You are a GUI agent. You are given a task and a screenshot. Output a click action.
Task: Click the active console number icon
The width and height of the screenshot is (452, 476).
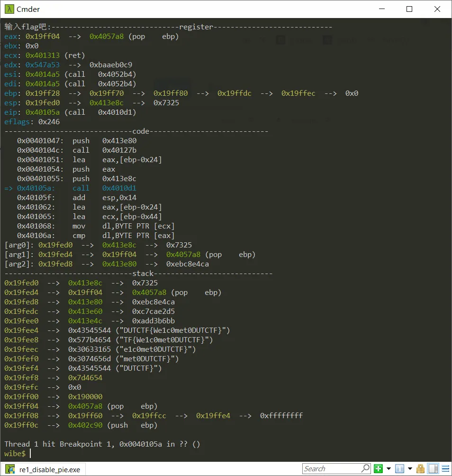coord(399,469)
